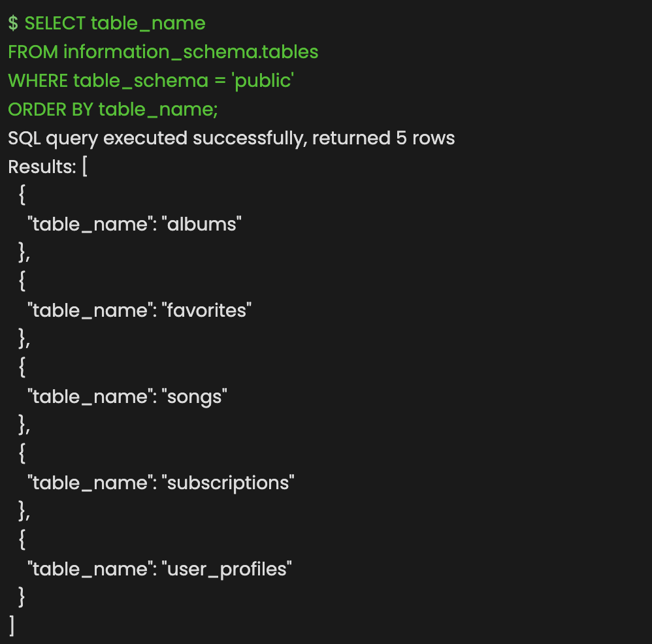Click the WHERE table_schema = 'public' line
This screenshot has height=644, width=652.
click(x=151, y=81)
